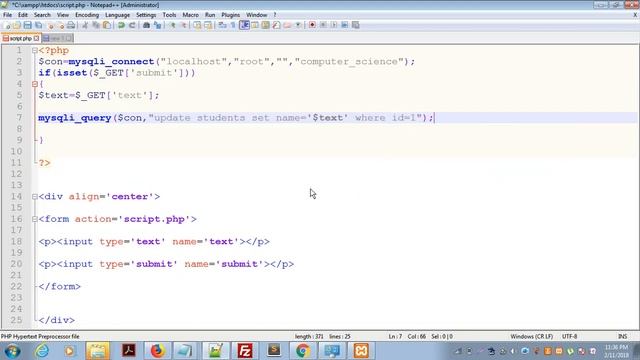The image size is (640, 360).
Task: Click the Cut scissors icon
Action: click(85, 25)
